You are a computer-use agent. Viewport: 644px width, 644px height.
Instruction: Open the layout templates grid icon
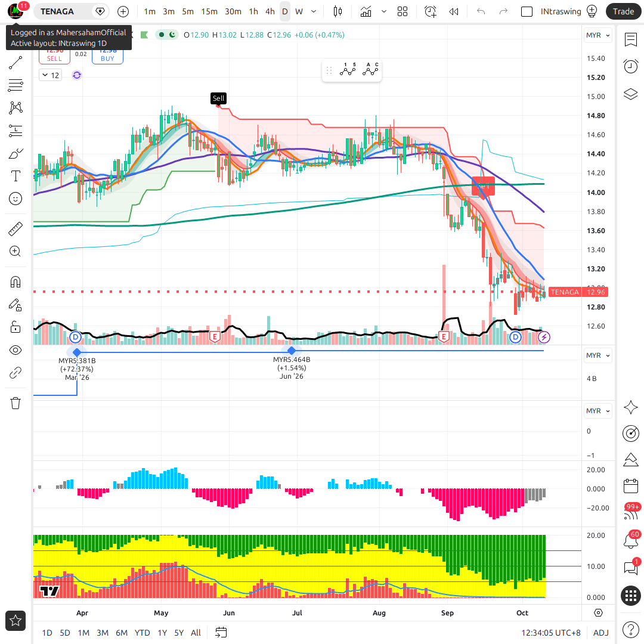402,11
